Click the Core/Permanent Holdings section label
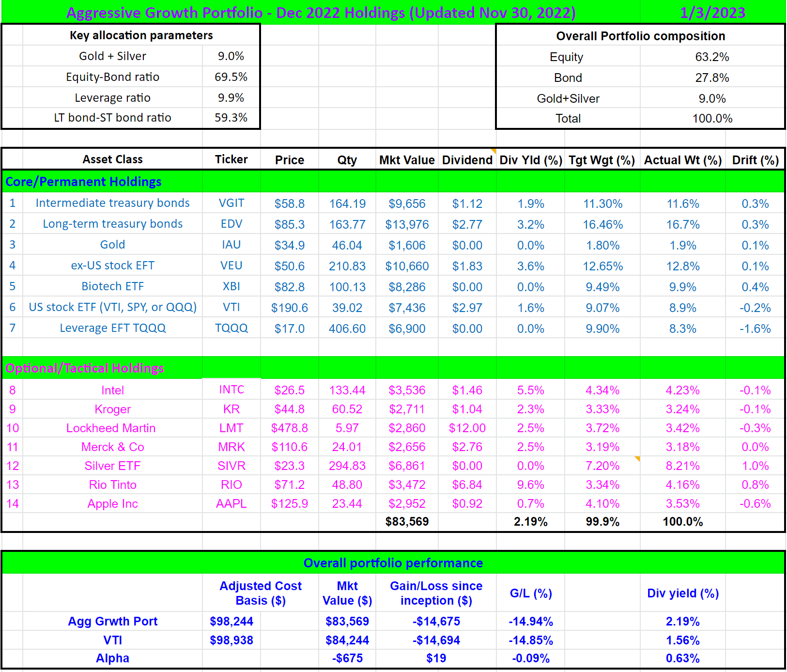The height and width of the screenshot is (672, 787). 83,182
